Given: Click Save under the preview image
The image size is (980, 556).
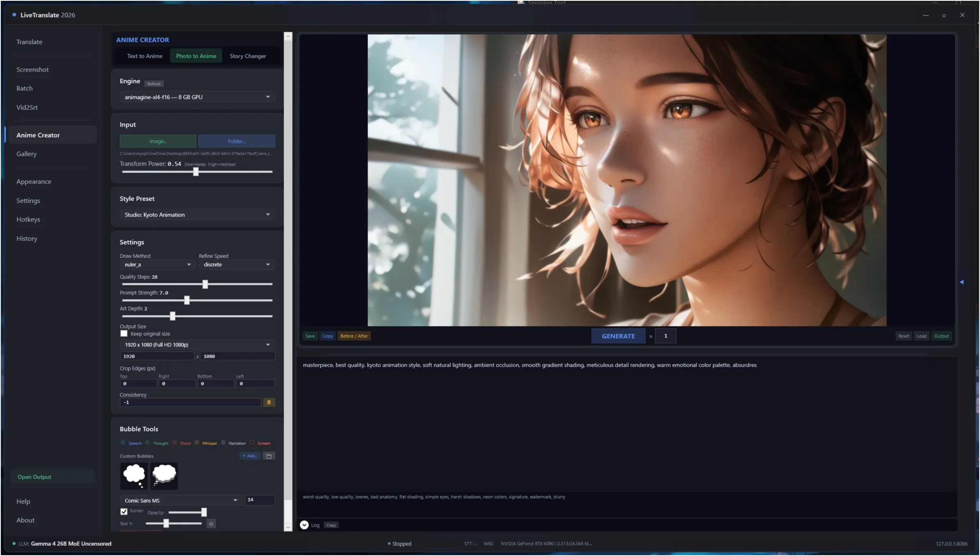Looking at the screenshot, I should click(310, 336).
